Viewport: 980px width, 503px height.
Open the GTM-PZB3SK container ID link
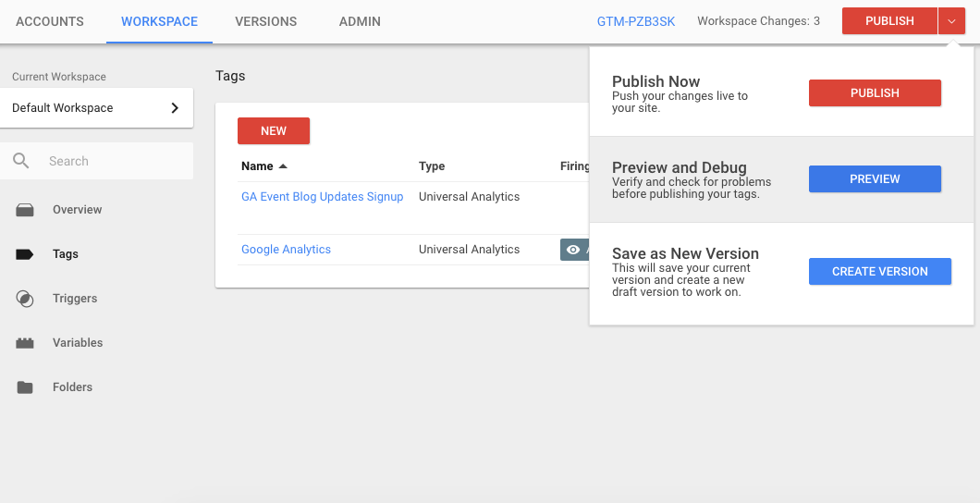[636, 21]
